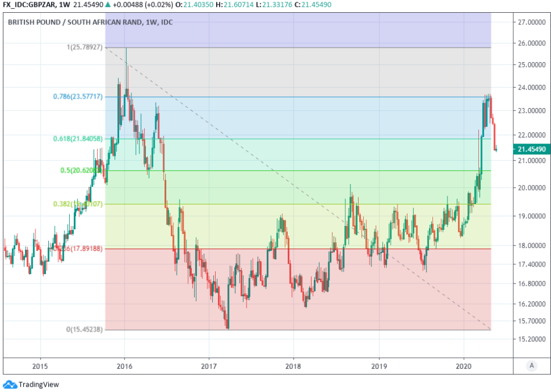
Task: Click the TradingView cloud logo icon
Action: [10, 384]
